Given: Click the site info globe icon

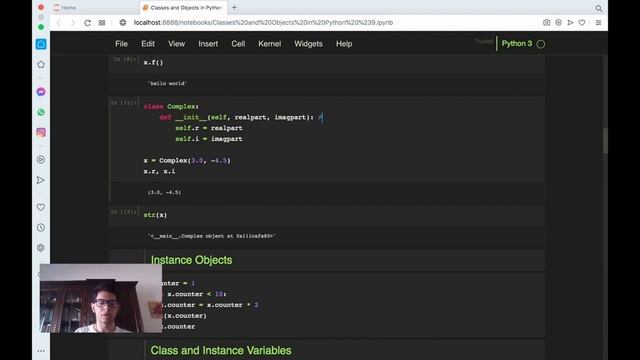Looking at the screenshot, I should pyautogui.click(x=123, y=23).
